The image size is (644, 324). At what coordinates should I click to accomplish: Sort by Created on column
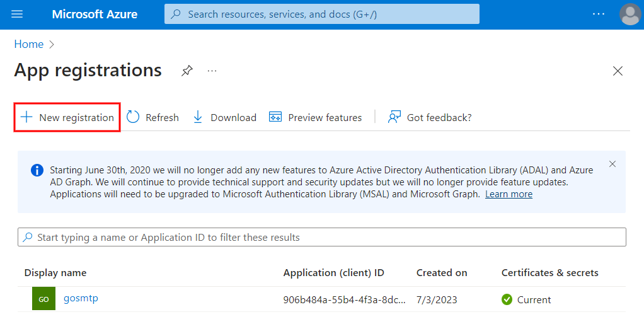442,273
